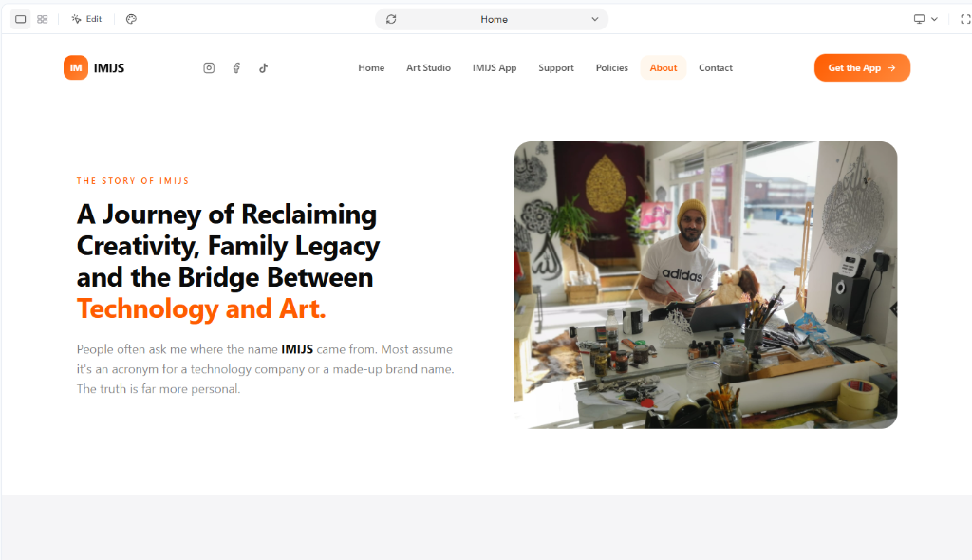Click the bold IMIJS word in the paragraph
The image size is (972, 560).
point(297,349)
